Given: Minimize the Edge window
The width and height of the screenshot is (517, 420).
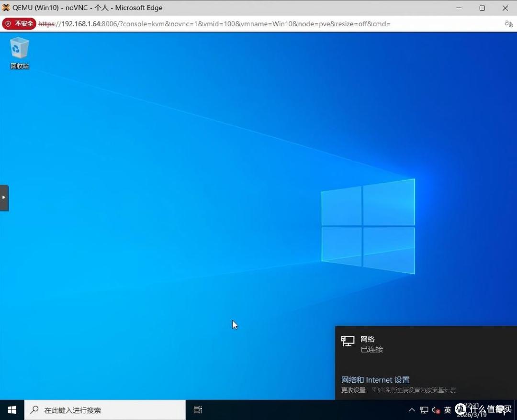Looking at the screenshot, I should (459, 8).
